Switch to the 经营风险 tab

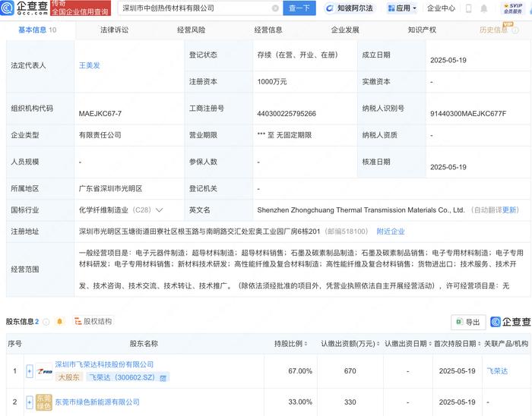point(192,30)
